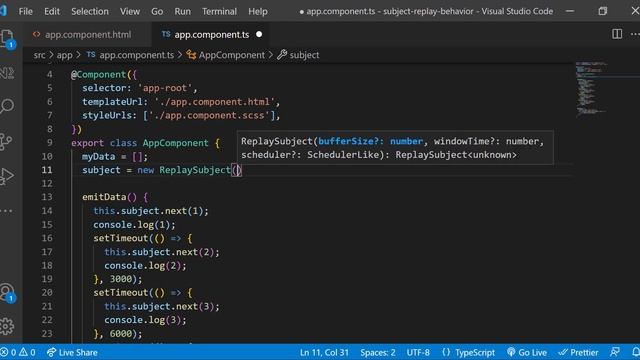Image resolution: width=640 pixels, height=360 pixels.
Task: Open the Explorer view in activity bar
Action: (7, 39)
